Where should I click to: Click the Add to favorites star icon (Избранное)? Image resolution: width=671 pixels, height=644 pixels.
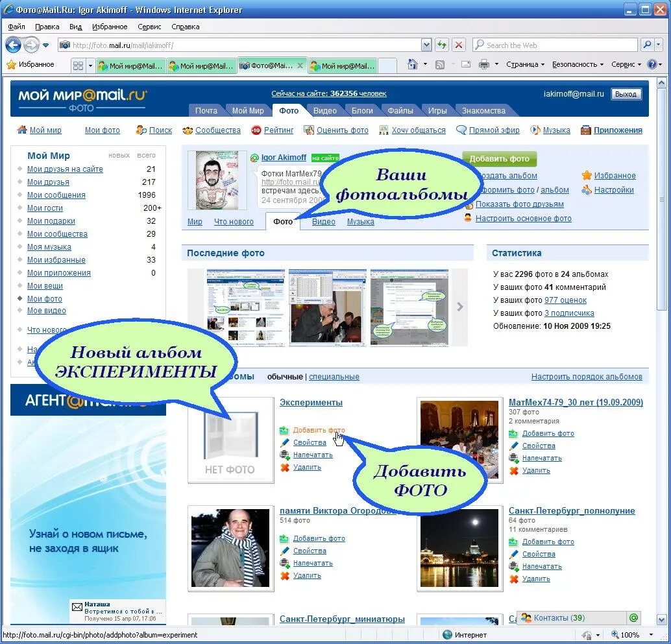point(587,175)
